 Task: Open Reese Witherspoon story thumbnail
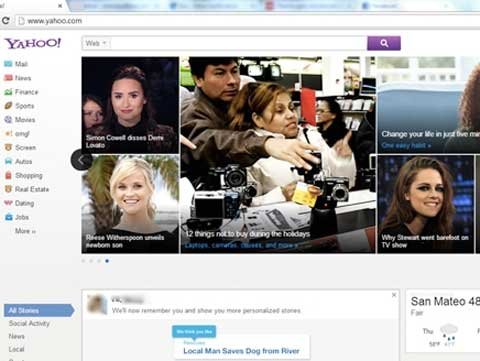(x=130, y=204)
